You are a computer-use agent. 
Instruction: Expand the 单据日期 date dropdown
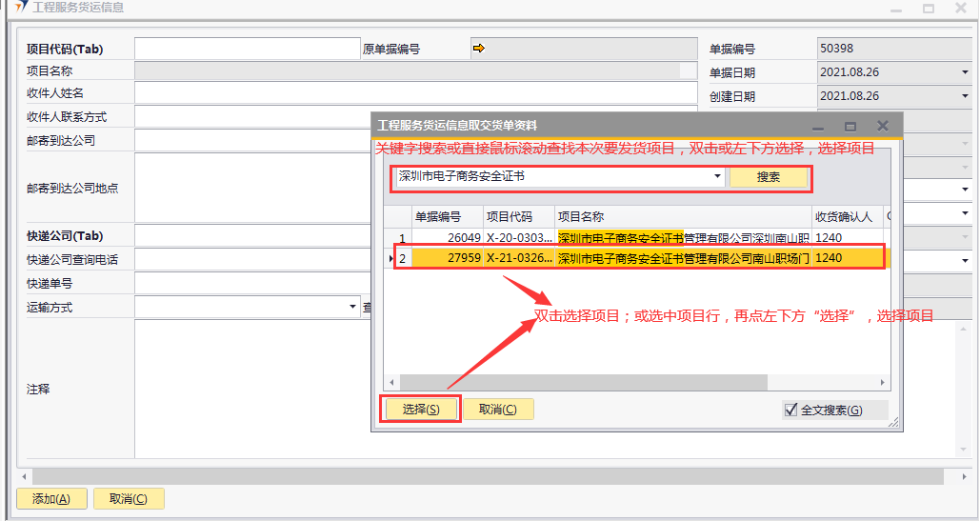click(964, 72)
